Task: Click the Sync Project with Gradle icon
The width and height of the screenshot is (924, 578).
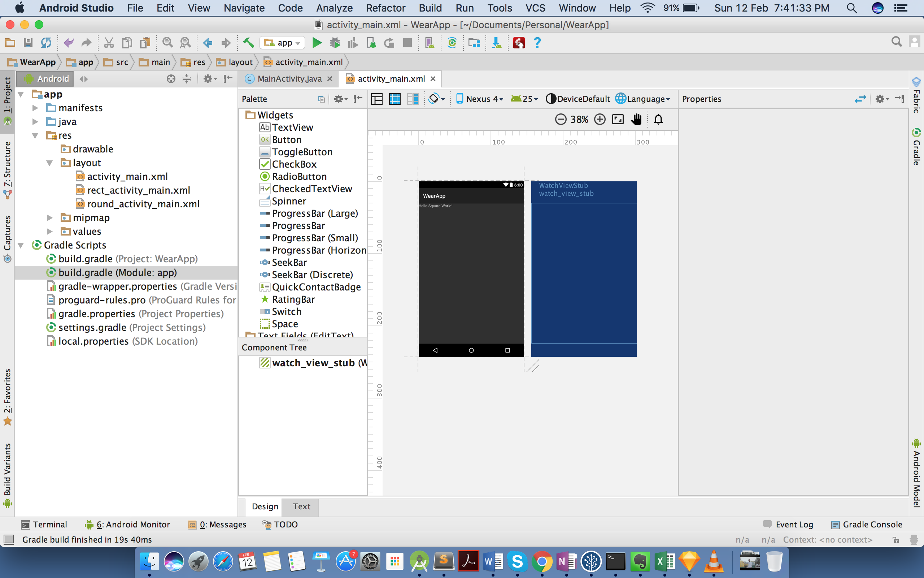Action: (x=452, y=43)
